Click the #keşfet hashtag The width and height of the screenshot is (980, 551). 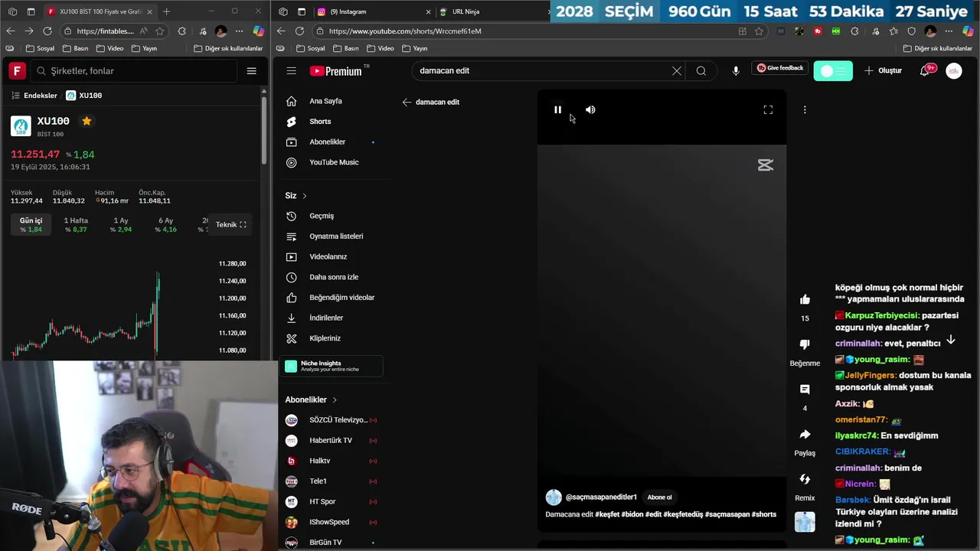[x=607, y=514]
